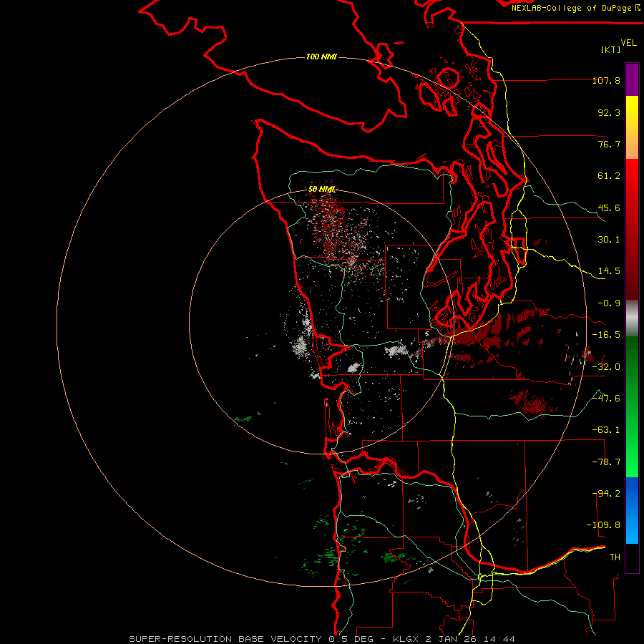Select the -78.7 velocity scale value
The image size is (644, 644).
coord(606,462)
